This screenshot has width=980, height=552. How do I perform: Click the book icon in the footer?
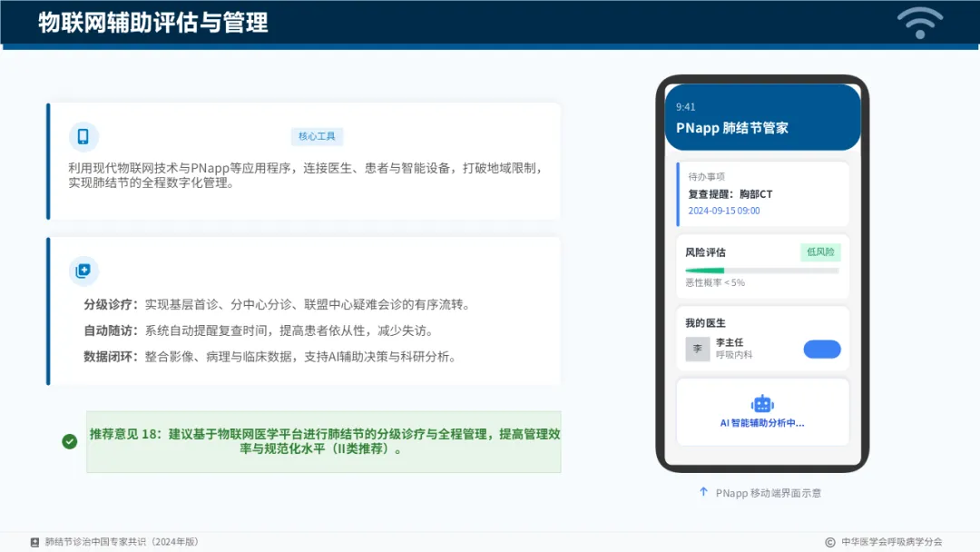35,542
